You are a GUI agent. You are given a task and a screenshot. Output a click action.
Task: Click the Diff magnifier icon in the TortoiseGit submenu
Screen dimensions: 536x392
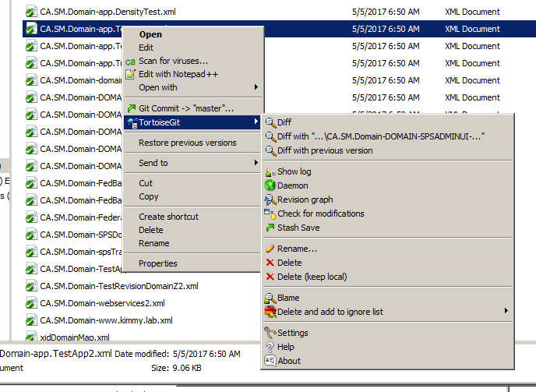tap(270, 122)
